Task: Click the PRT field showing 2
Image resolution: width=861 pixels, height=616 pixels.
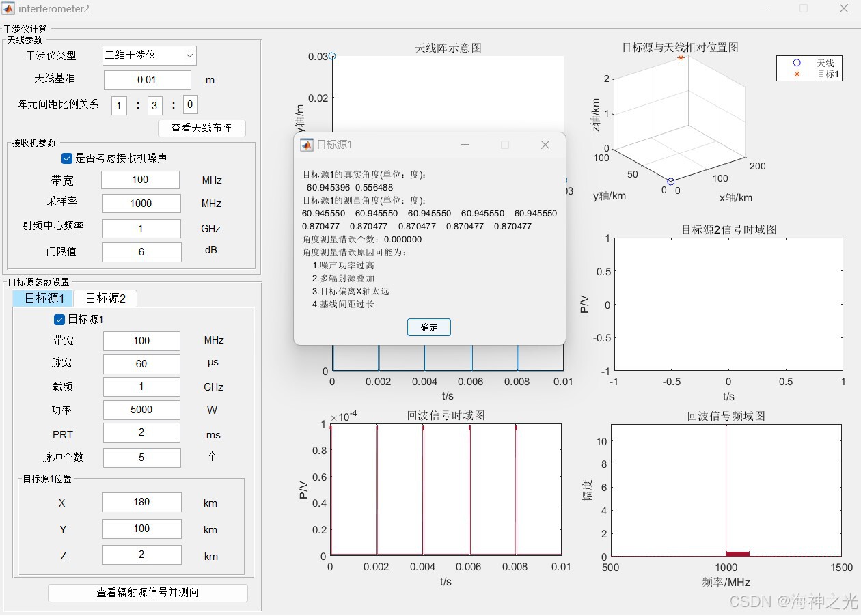Action: (x=141, y=433)
